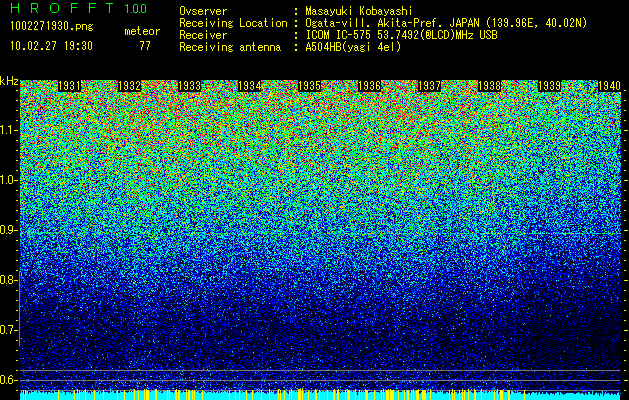
Task: Click the cyan signal level bar at bottom
Action: 320,395
